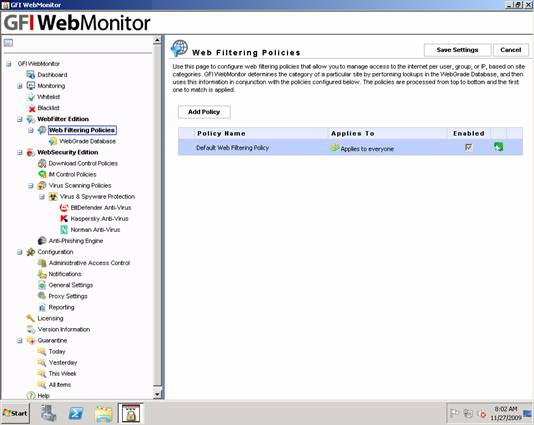Select Download Control Policies item
534x425 pixels.
click(83, 163)
